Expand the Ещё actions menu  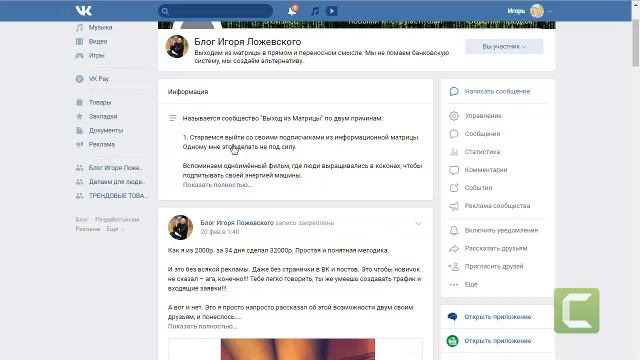click(471, 284)
